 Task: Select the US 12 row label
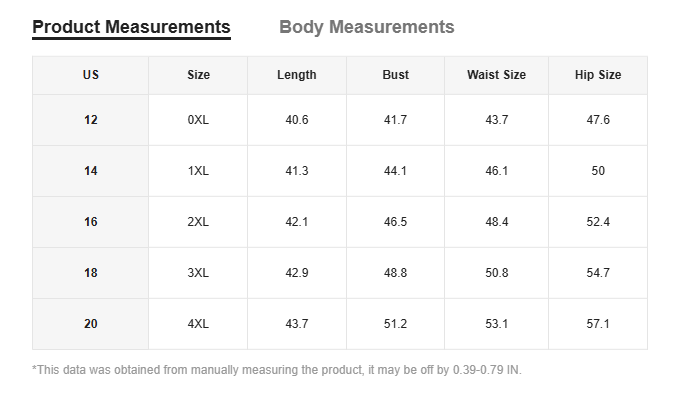pos(91,120)
